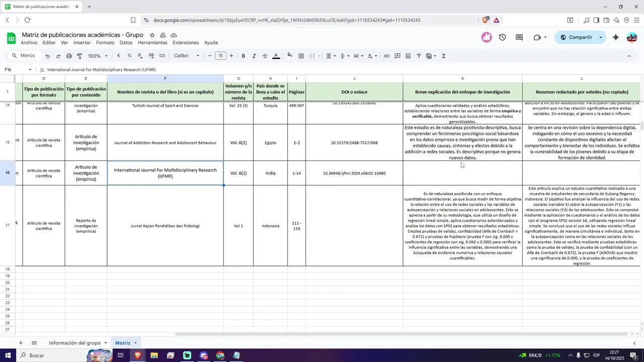Open the Herramientas menu

pyautogui.click(x=152, y=43)
